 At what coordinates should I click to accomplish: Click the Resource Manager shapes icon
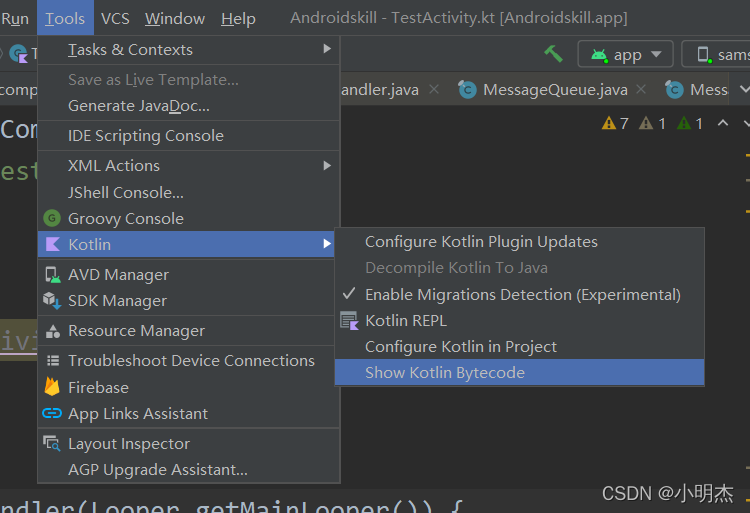click(x=53, y=331)
